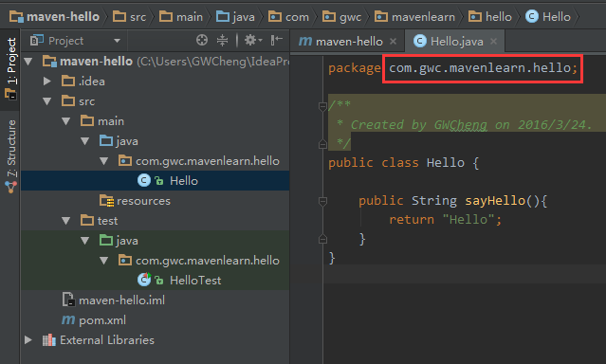
Task: Click the Maven icon on maven-hello tab
Action: (x=305, y=41)
